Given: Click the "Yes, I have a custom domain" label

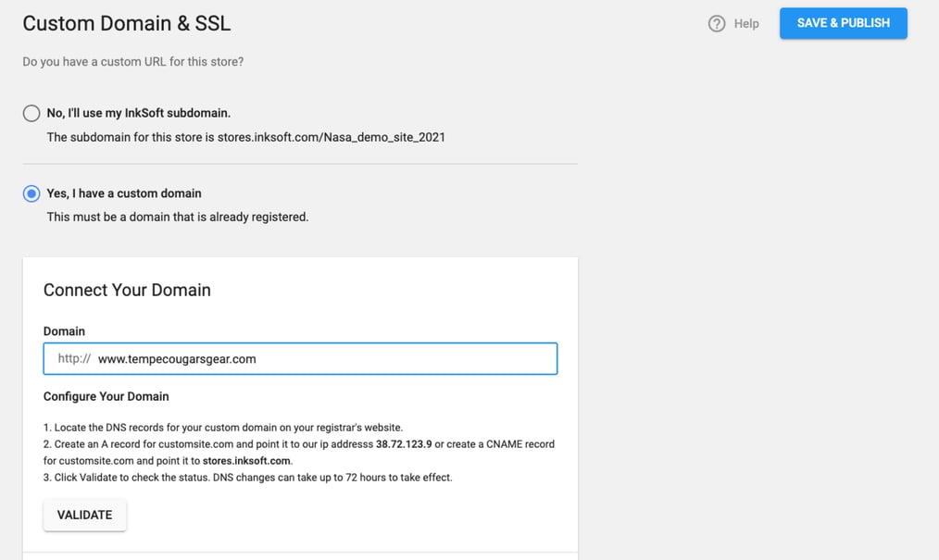Looking at the screenshot, I should pyautogui.click(x=124, y=193).
